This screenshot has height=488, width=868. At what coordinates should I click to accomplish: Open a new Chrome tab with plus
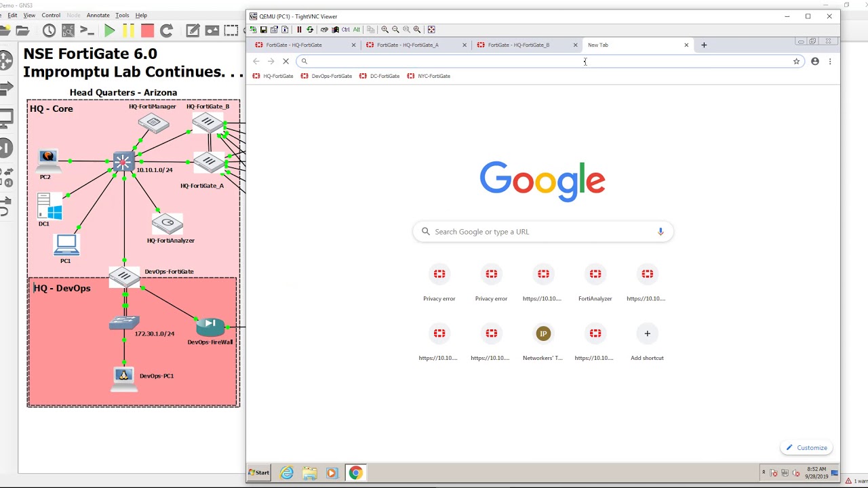coord(704,45)
